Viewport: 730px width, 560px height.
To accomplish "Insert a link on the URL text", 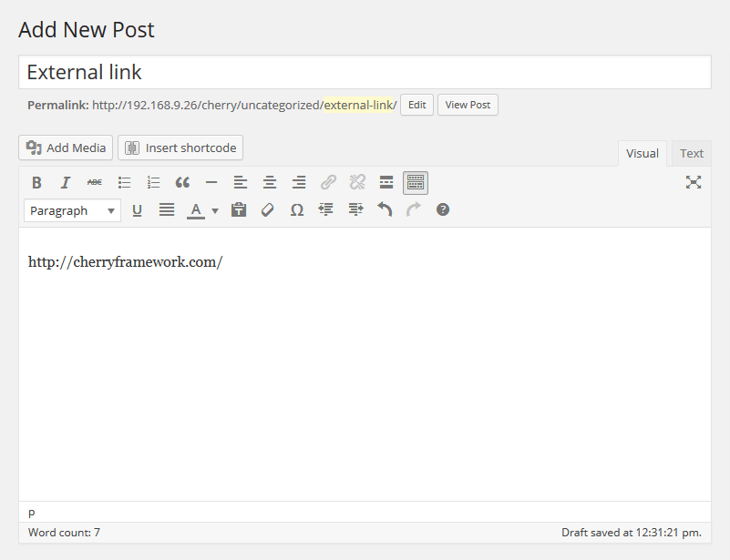I will (x=327, y=182).
